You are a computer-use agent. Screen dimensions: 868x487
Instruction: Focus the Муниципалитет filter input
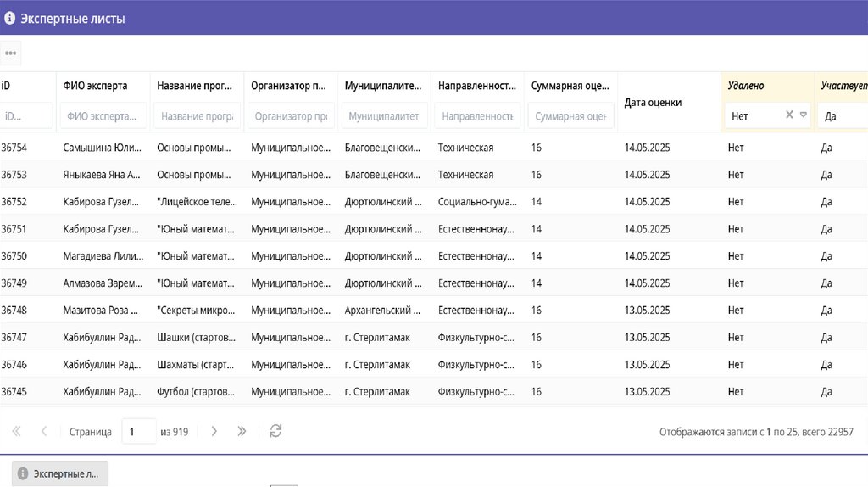[x=384, y=115]
